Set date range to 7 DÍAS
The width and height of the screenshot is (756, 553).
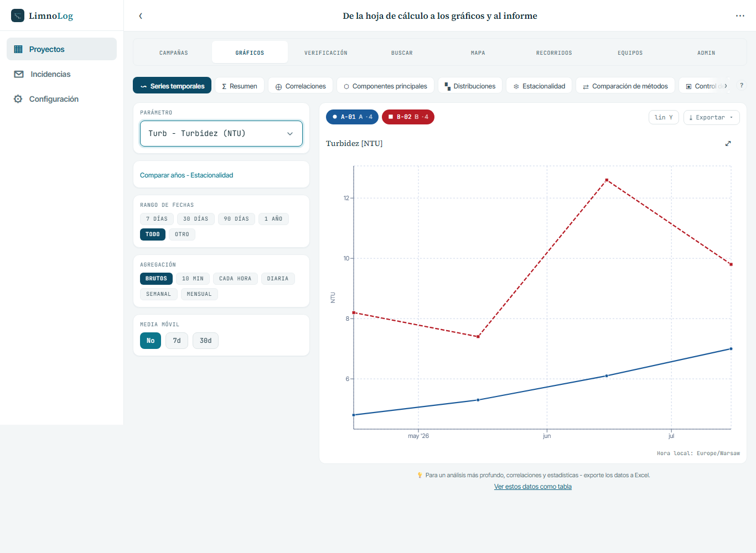click(x=157, y=219)
